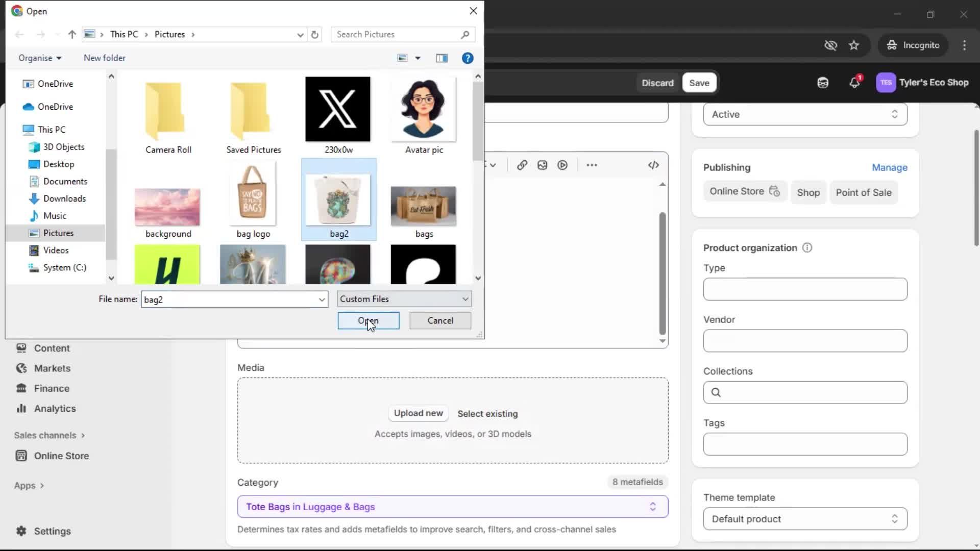Expand the file name history dropdown
The height and width of the screenshot is (551, 980).
pyautogui.click(x=321, y=299)
